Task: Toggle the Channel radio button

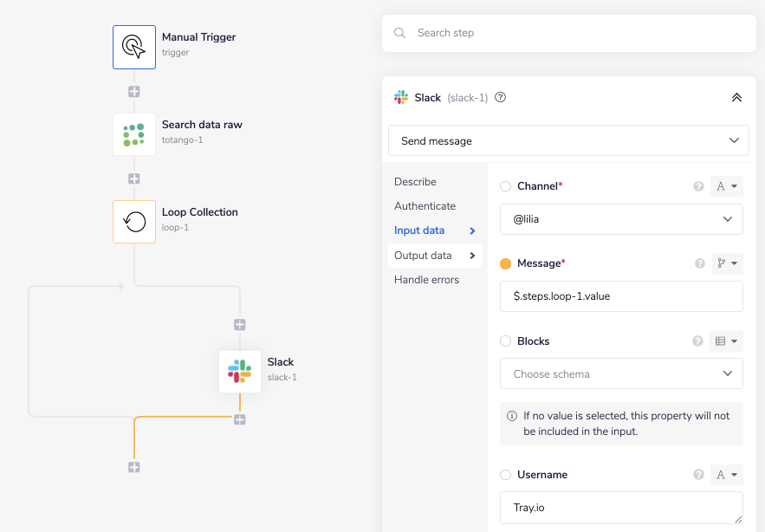Action: pos(506,186)
